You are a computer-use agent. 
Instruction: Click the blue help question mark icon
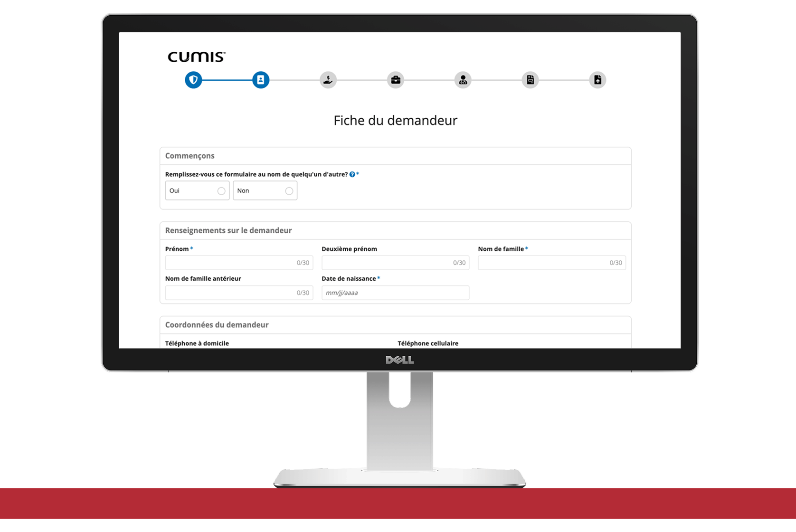pyautogui.click(x=352, y=174)
